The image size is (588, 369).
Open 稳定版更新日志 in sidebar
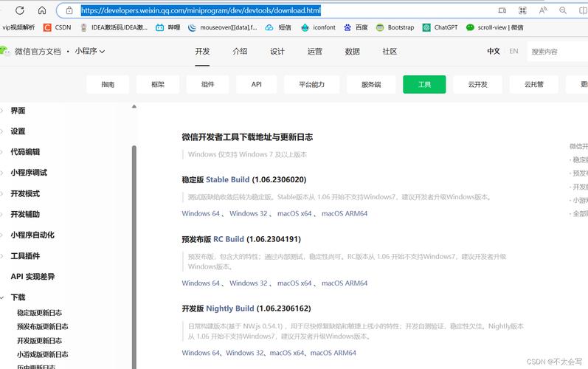click(39, 313)
